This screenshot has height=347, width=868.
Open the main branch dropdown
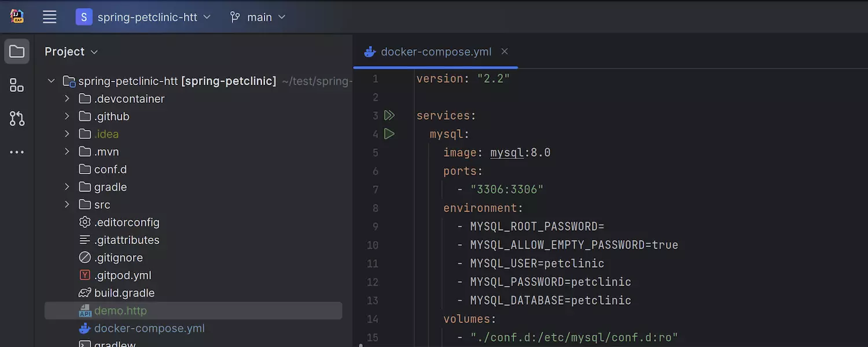[258, 17]
